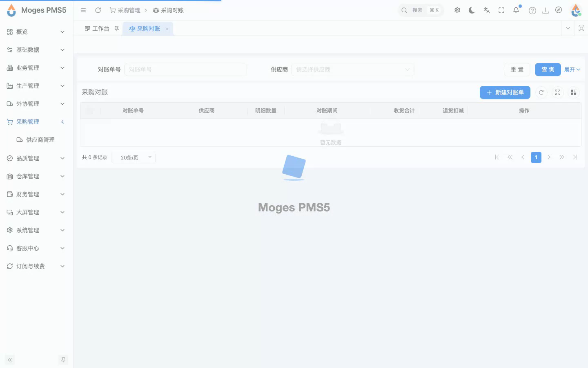Toggle the select-all checkbox in the table header
Screen dimensions: 588x368
pyautogui.click(x=90, y=110)
